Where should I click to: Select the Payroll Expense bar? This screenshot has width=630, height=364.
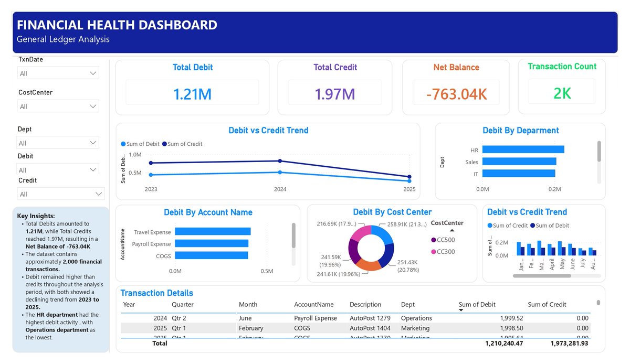(x=212, y=243)
